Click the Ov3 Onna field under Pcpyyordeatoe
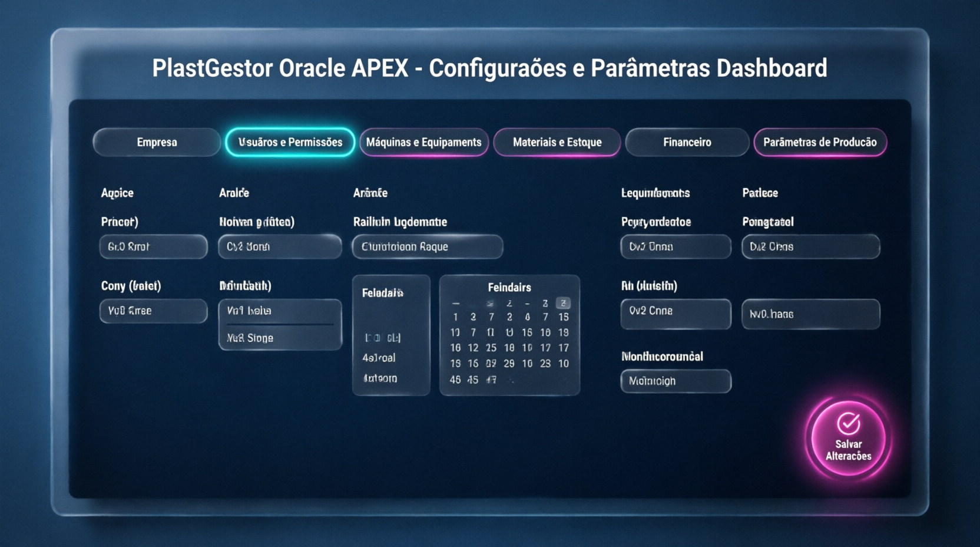The width and height of the screenshot is (980, 547). coord(676,246)
